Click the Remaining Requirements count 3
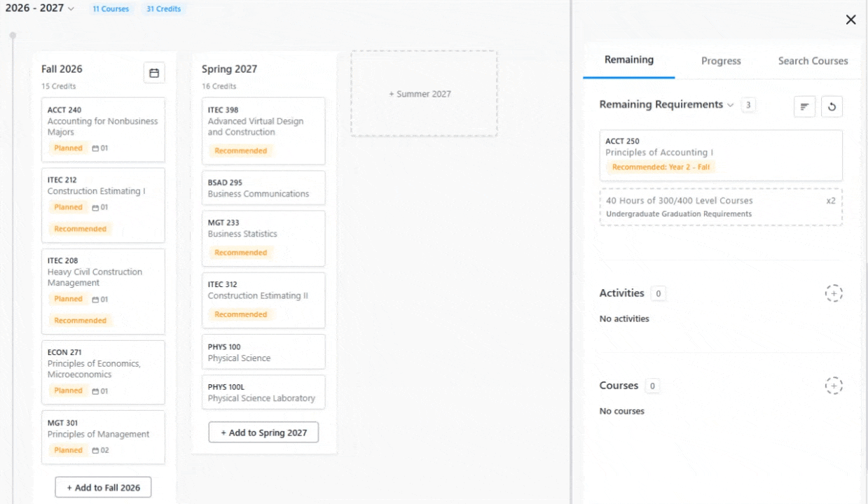The width and height of the screenshot is (868, 504). (748, 105)
